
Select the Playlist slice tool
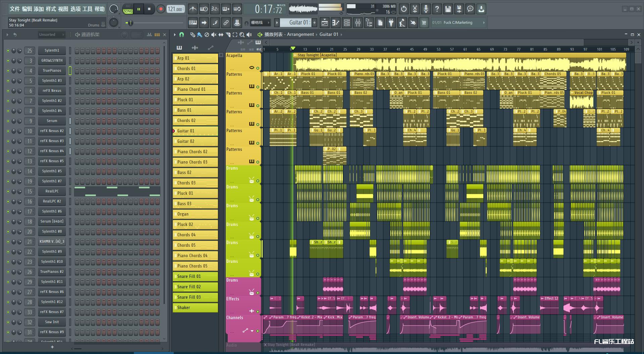tap(228, 35)
